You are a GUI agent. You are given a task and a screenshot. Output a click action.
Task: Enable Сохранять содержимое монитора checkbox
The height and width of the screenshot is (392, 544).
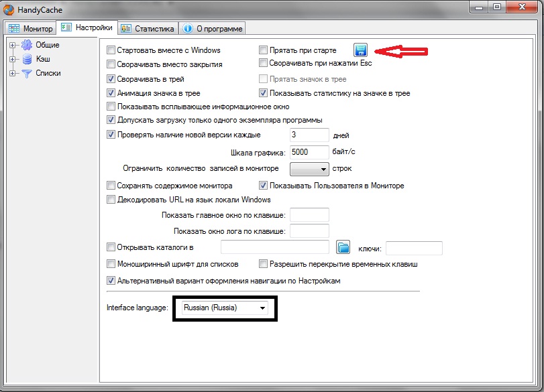point(111,186)
